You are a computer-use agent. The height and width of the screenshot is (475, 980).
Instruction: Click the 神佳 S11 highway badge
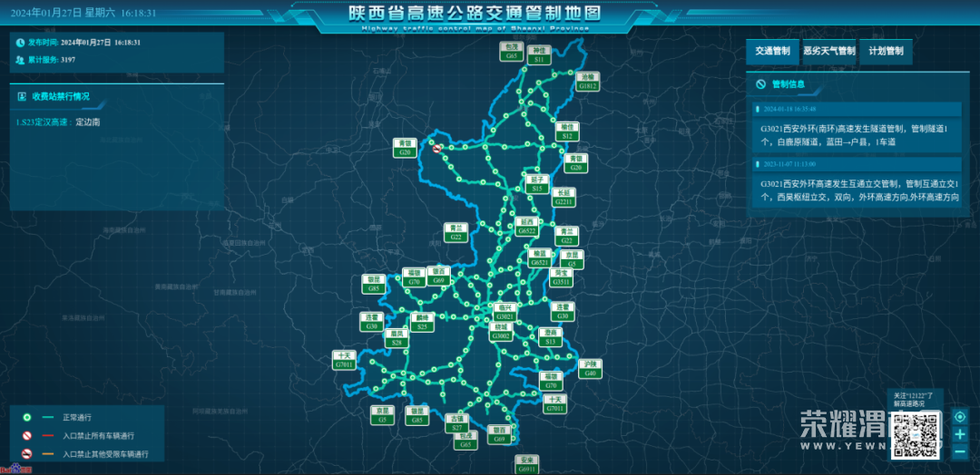tap(539, 55)
